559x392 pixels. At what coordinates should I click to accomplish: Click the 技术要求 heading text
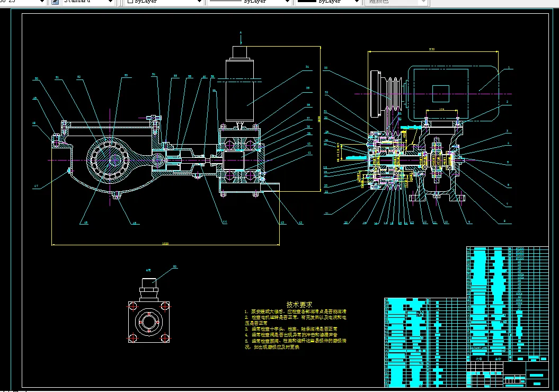click(x=299, y=305)
